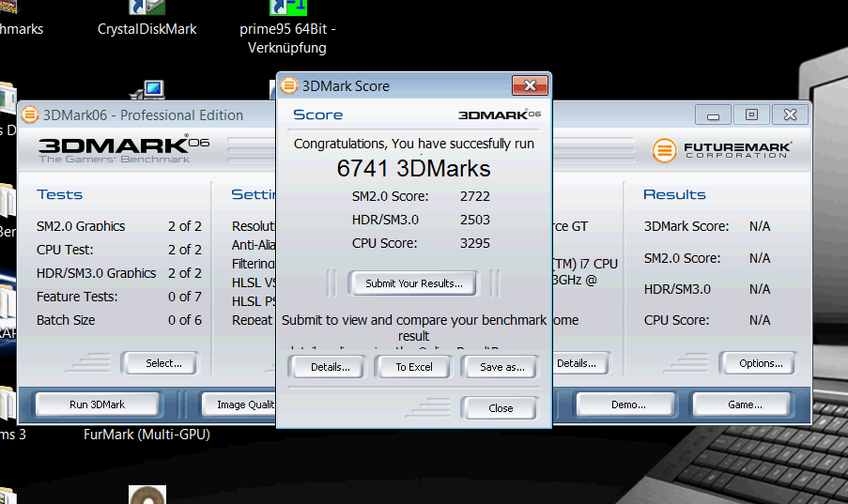Click CPU Score value 3295
This screenshot has height=504, width=848.
click(x=475, y=243)
